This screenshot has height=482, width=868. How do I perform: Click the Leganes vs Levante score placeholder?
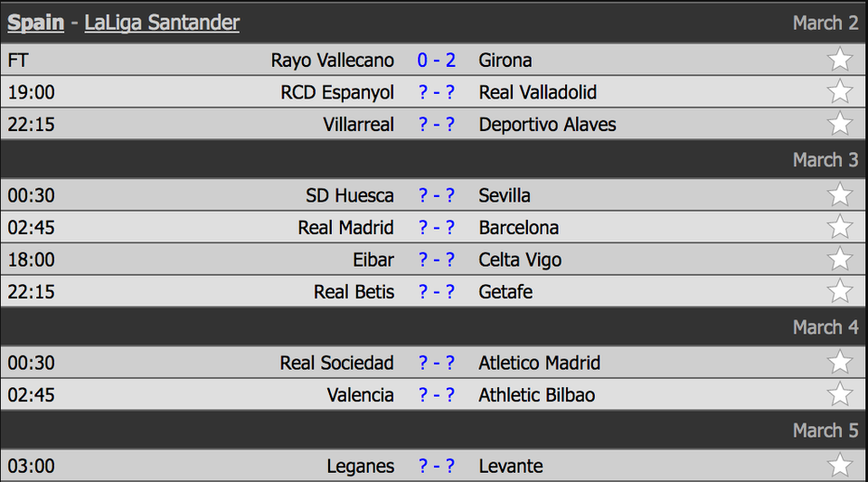pos(437,467)
